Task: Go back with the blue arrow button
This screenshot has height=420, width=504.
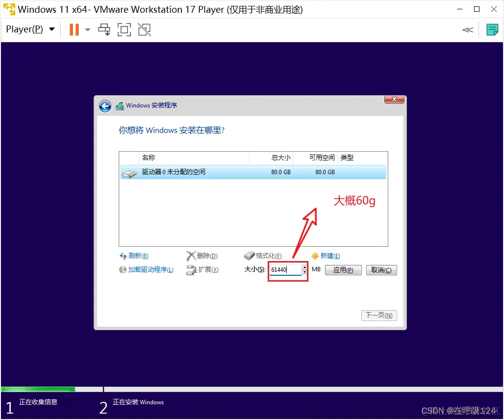Action: pos(105,106)
